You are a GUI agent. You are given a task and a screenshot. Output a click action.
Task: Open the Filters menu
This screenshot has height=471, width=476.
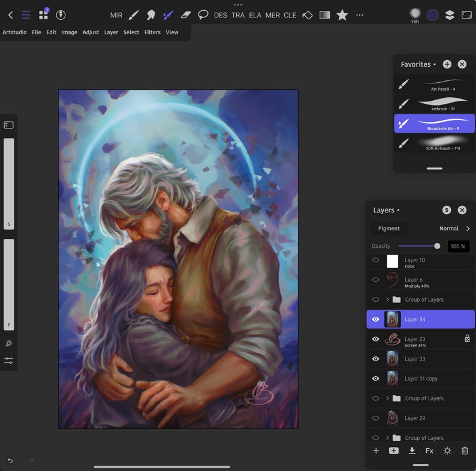click(x=152, y=32)
